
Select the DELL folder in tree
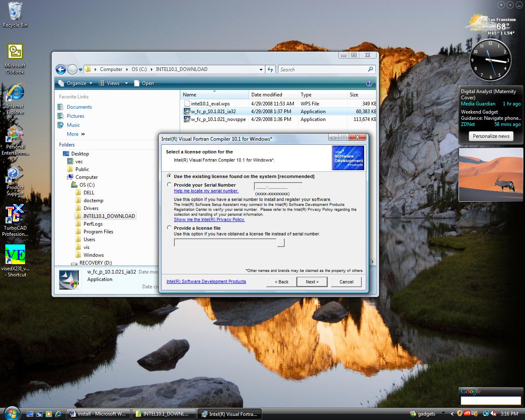[89, 193]
